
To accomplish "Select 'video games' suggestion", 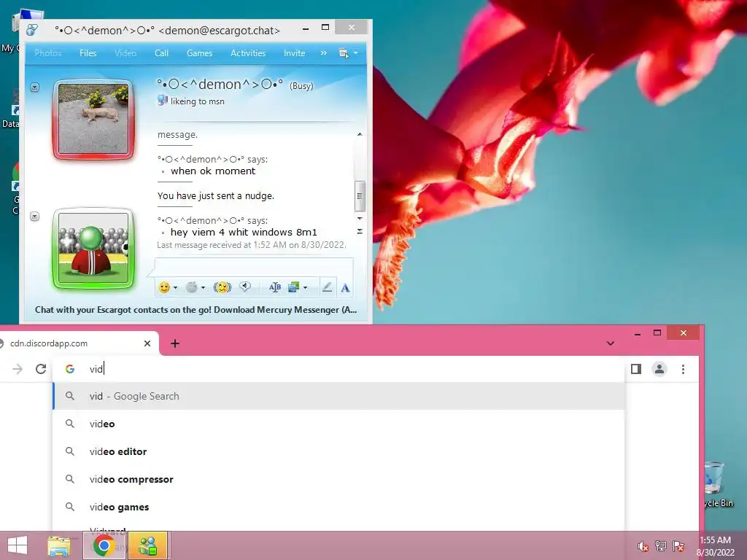I will 338,507.
